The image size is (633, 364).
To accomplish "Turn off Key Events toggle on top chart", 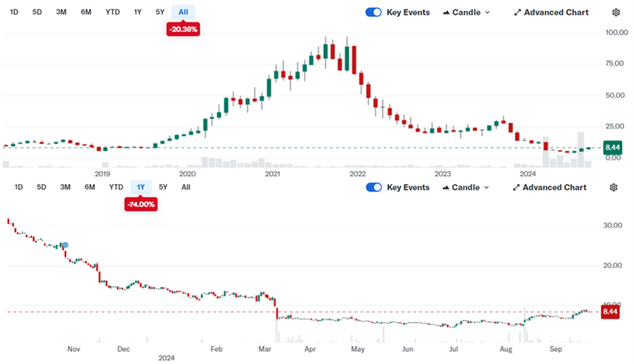I will [x=374, y=12].
